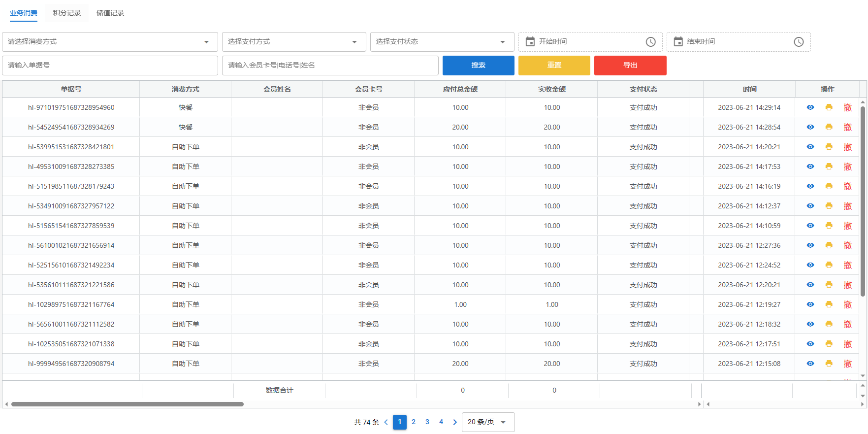Click clock icon in 结束时间 field
Image resolution: width=868 pixels, height=434 pixels.
tap(799, 42)
